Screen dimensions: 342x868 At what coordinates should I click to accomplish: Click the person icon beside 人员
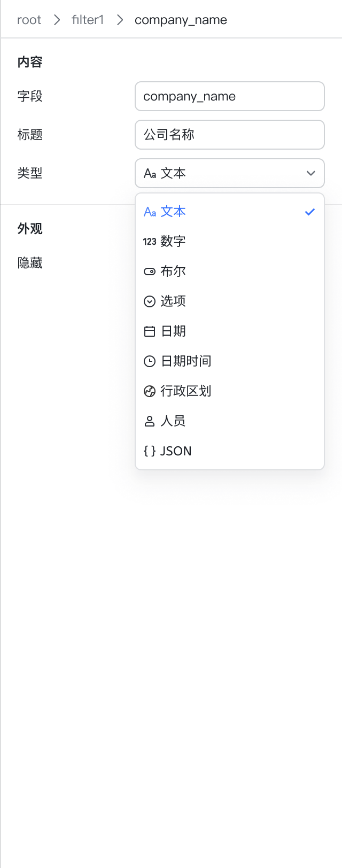pyautogui.click(x=150, y=421)
